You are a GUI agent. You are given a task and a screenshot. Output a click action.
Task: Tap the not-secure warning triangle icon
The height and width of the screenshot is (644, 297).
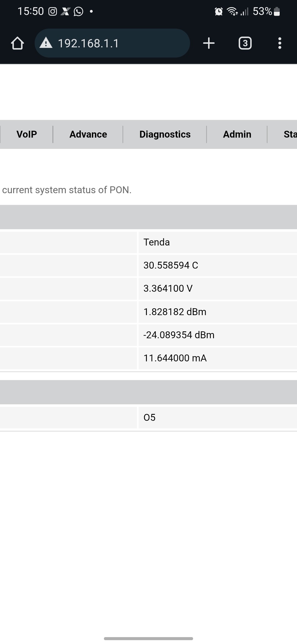pyautogui.click(x=46, y=43)
